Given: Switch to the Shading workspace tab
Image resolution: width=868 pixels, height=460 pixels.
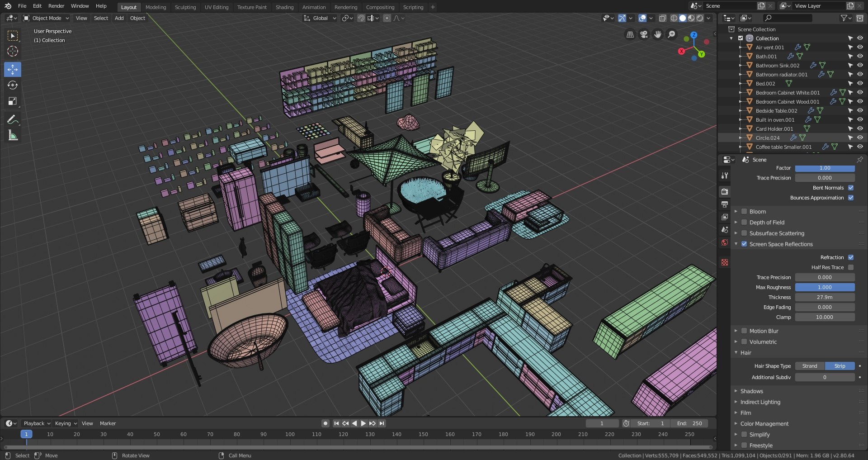Looking at the screenshot, I should pyautogui.click(x=285, y=7).
